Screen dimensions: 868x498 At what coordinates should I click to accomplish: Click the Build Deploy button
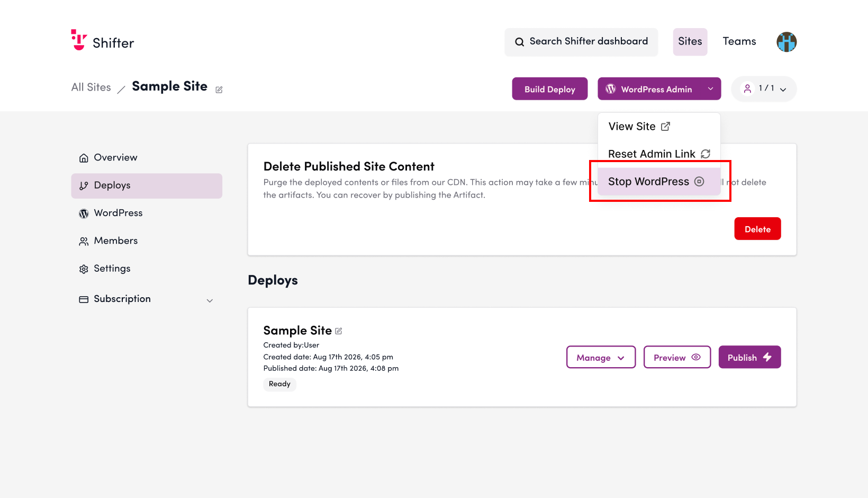[x=550, y=89]
